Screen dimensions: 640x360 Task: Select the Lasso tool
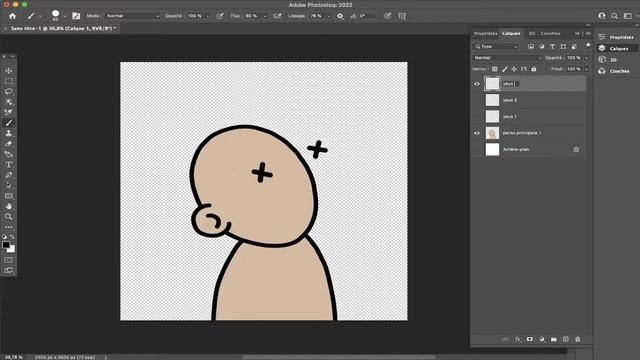coord(9,91)
